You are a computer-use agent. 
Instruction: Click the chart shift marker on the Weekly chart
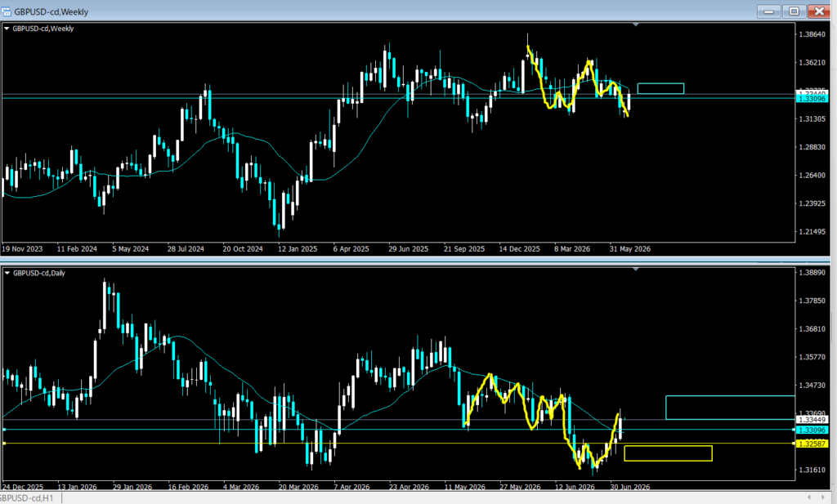[635, 25]
